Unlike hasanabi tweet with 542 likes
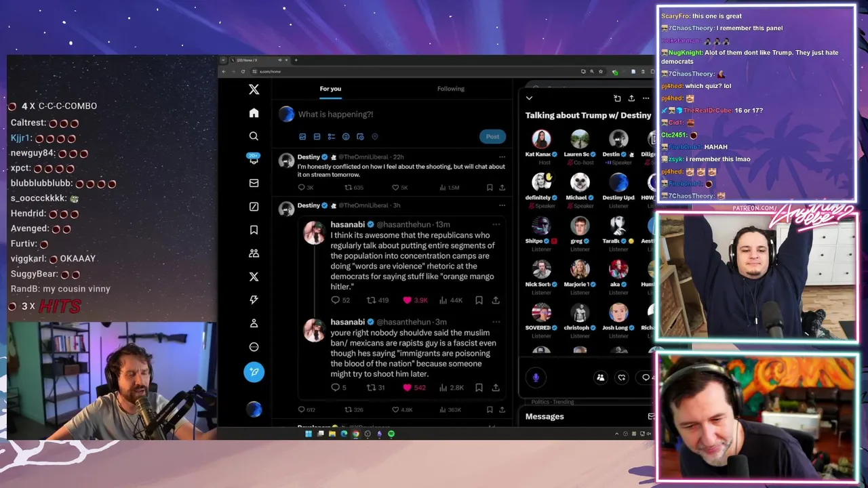Viewport: 868px width, 488px height. pos(414,388)
